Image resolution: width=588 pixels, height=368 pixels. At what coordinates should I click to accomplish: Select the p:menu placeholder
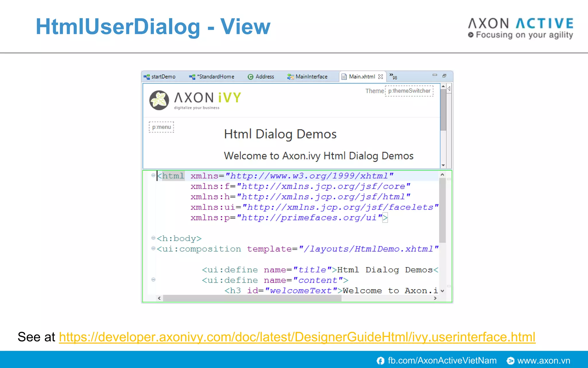point(161,127)
